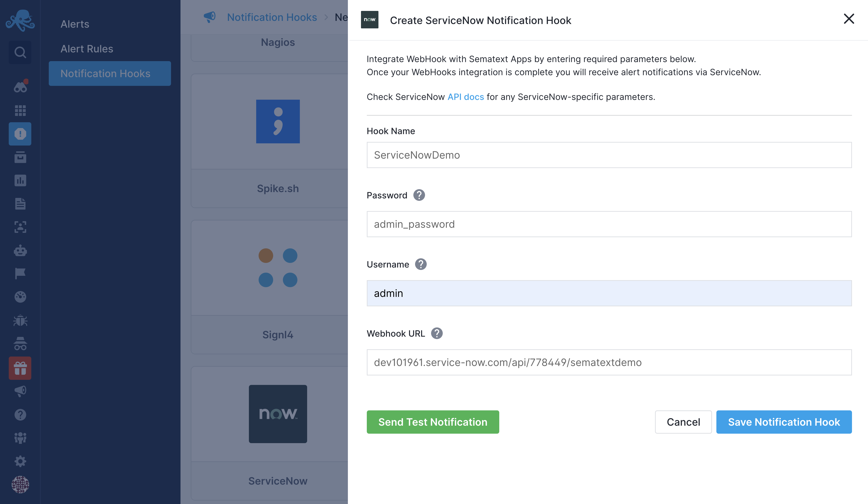The width and height of the screenshot is (868, 504).
Task: Click the Username help question mark
Action: tap(421, 264)
